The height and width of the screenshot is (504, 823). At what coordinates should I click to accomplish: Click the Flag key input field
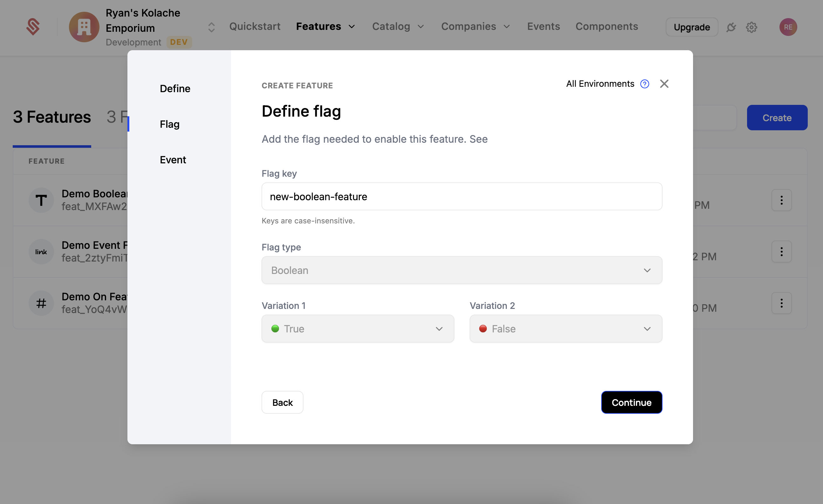[x=462, y=197]
